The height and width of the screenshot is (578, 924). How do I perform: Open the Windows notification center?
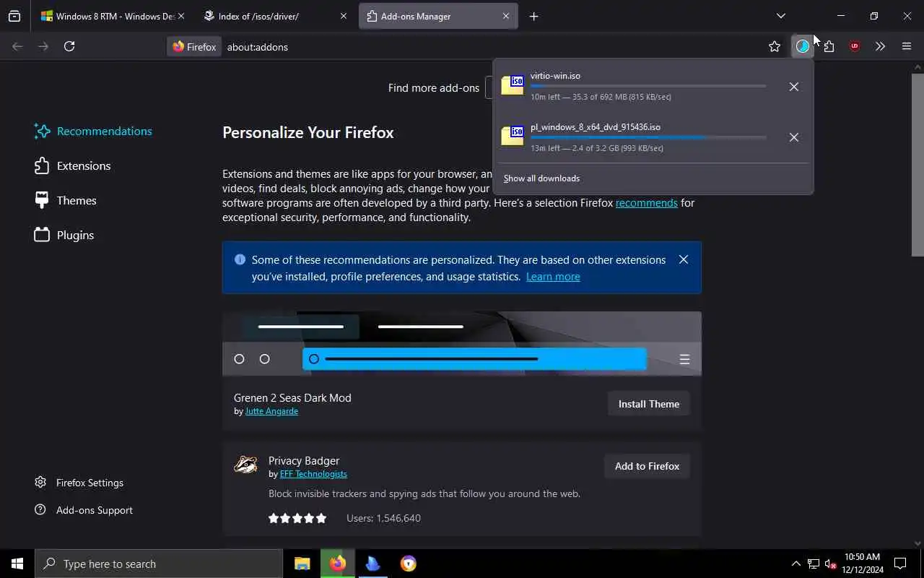pos(900,564)
